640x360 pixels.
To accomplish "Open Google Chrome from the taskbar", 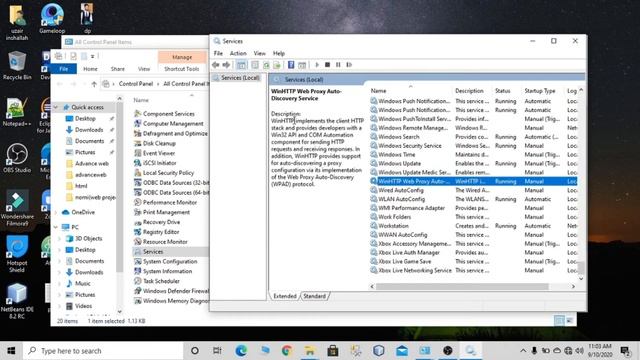I will pyautogui.click(x=287, y=351).
